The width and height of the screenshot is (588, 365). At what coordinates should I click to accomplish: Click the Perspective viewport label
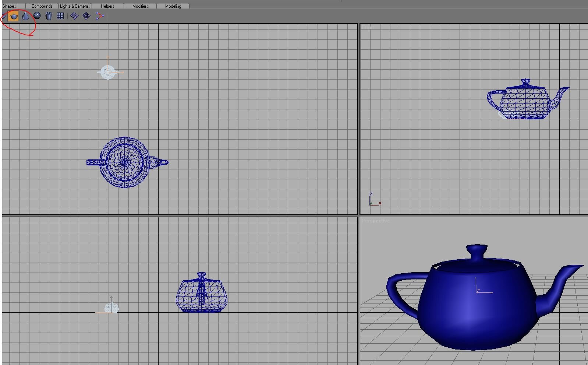tap(376, 221)
